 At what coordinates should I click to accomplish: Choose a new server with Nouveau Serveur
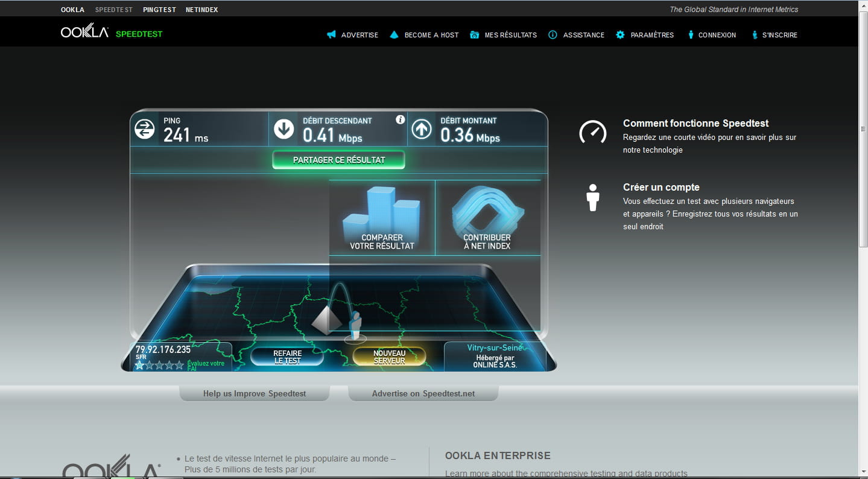coord(389,357)
